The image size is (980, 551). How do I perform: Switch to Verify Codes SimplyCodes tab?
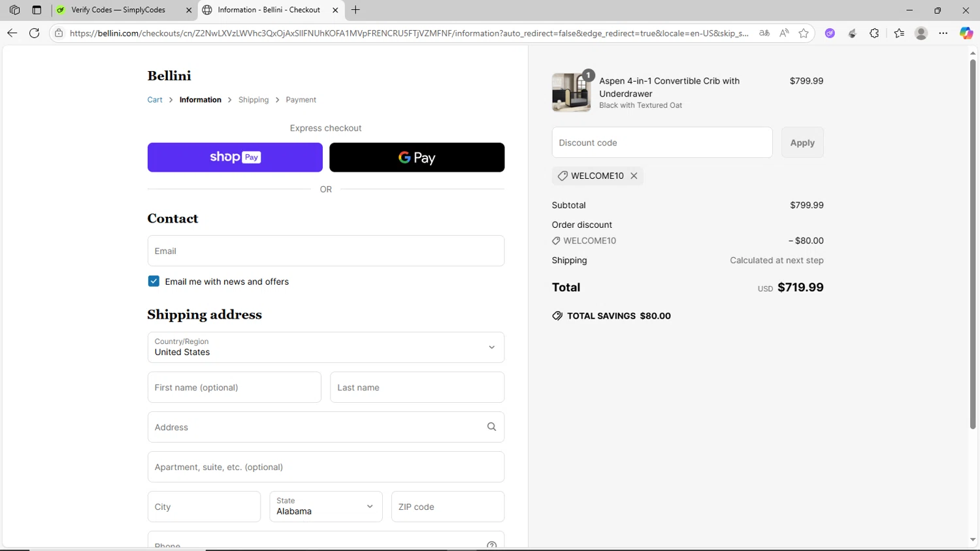pyautogui.click(x=124, y=10)
